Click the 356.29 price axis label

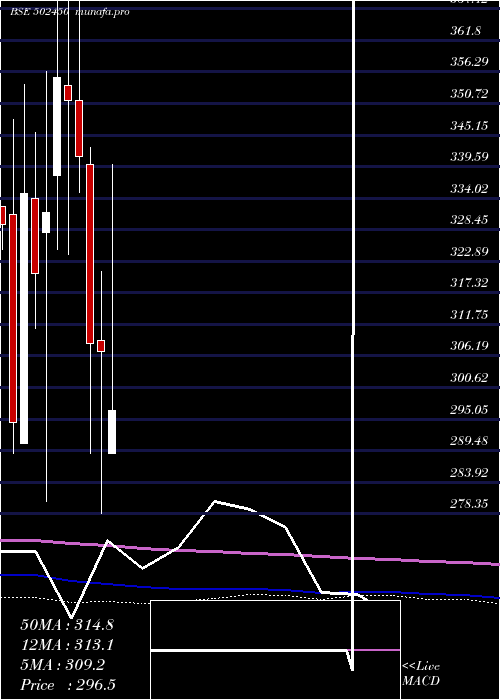[469, 62]
